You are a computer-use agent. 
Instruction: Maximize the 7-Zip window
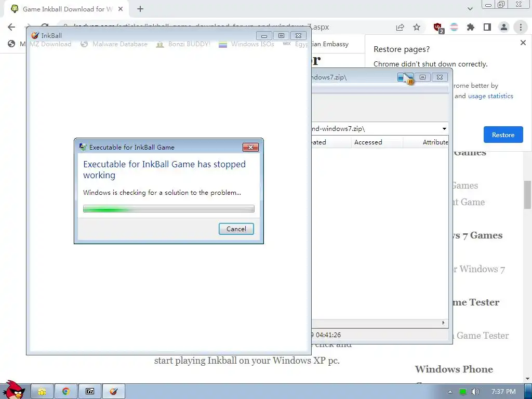(x=422, y=77)
